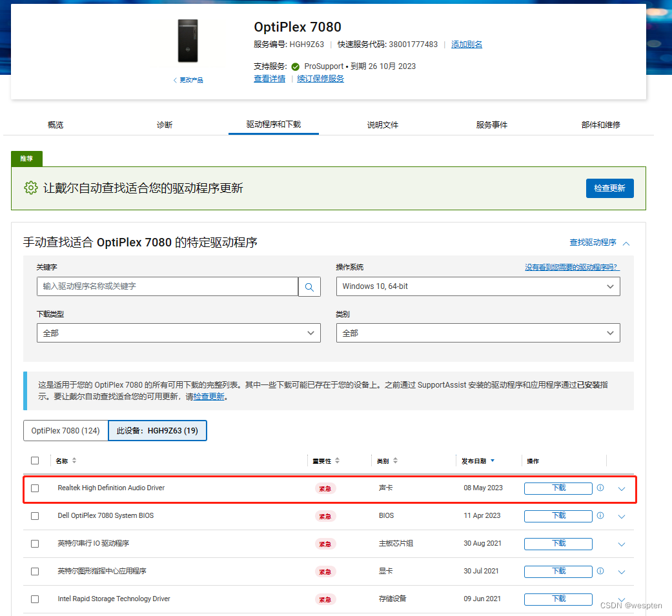Sort by 重要性 column sort arrows
The image size is (672, 616).
(x=337, y=461)
